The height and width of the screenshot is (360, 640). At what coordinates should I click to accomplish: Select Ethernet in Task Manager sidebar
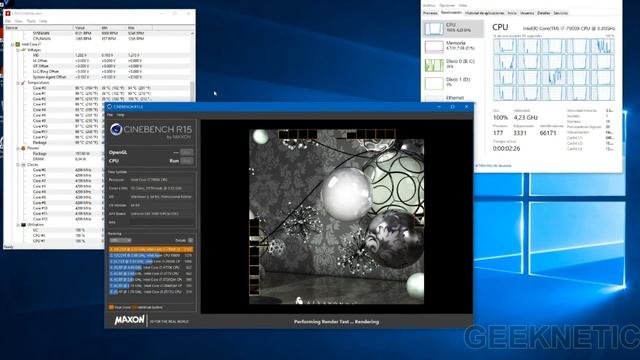pos(453,98)
